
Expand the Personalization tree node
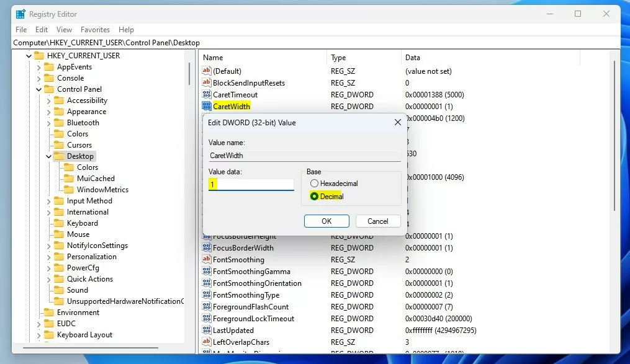[48, 257]
